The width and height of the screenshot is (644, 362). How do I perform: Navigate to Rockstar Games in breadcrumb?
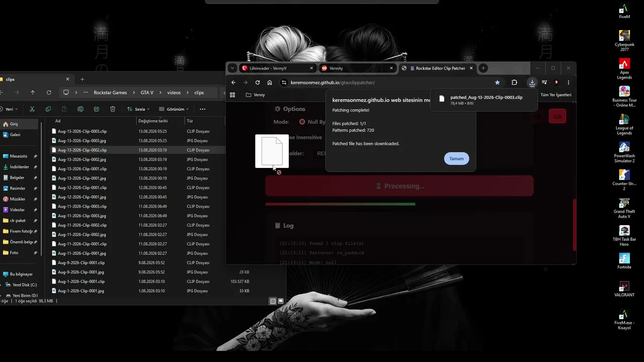click(110, 93)
